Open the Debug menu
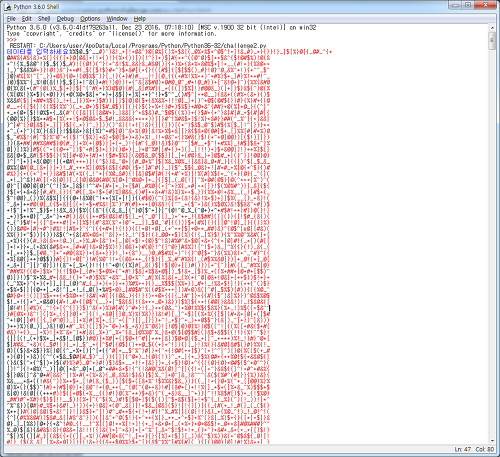The image size is (500, 457). (65, 19)
